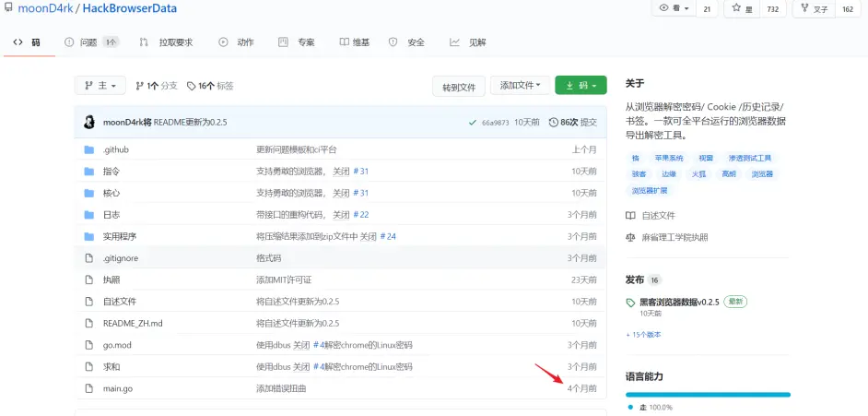The image size is (868, 416).
Task: Open the green 码 download dropdown
Action: (x=581, y=85)
